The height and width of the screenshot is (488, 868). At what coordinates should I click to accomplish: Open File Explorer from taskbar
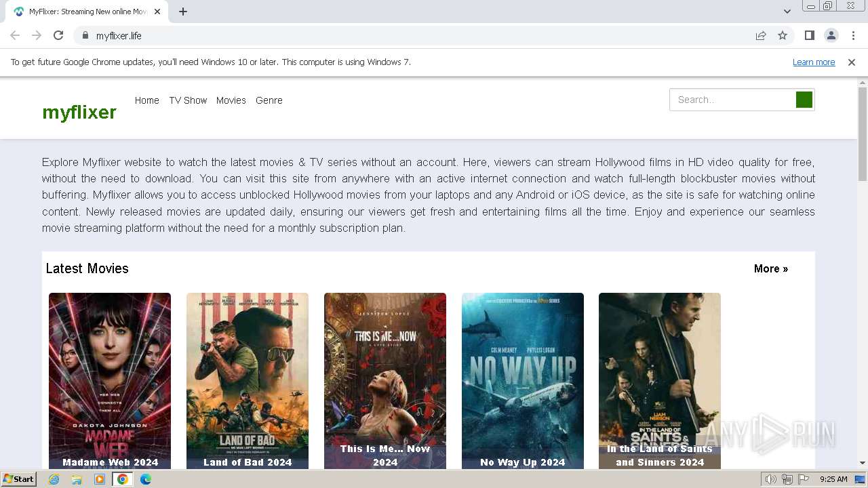tap(77, 479)
